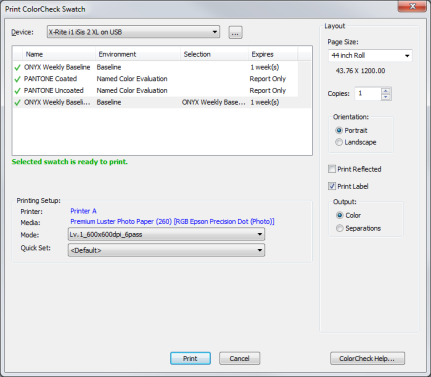Enable the Print Reflected checkbox

(x=332, y=169)
